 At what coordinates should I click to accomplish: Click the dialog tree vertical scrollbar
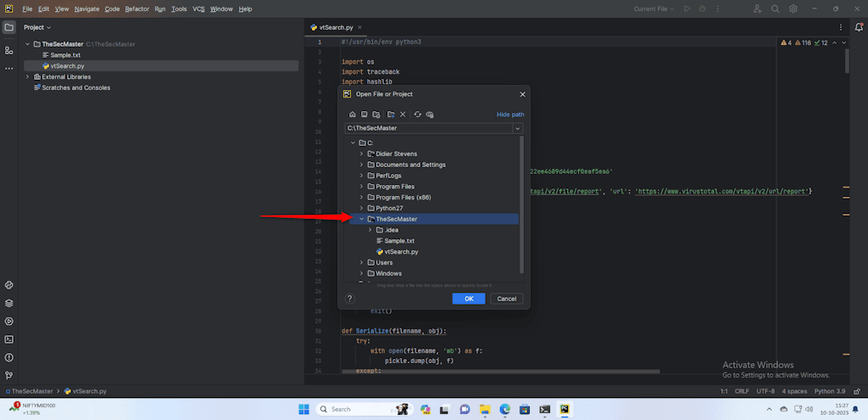pos(521,205)
